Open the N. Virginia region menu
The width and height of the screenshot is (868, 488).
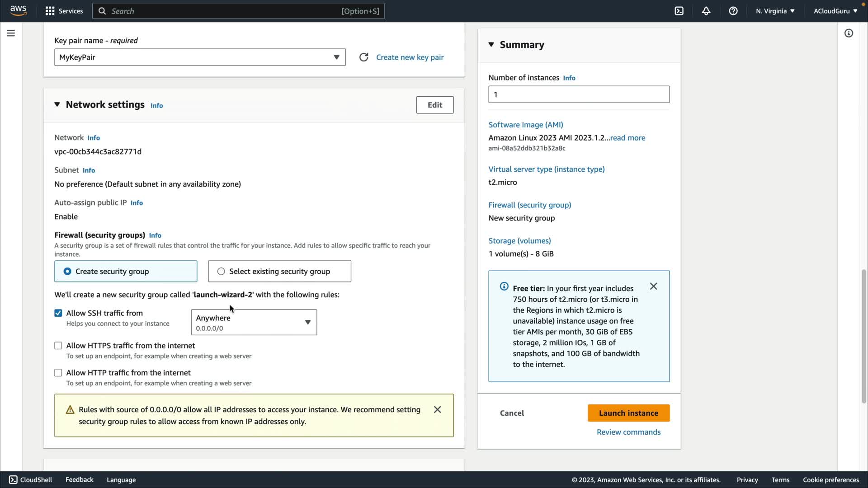(x=775, y=11)
